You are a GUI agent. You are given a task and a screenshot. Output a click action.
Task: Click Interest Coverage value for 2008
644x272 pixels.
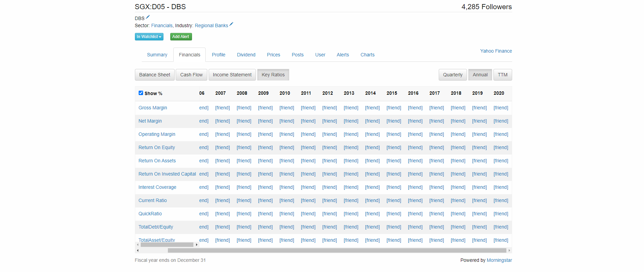coord(244,187)
